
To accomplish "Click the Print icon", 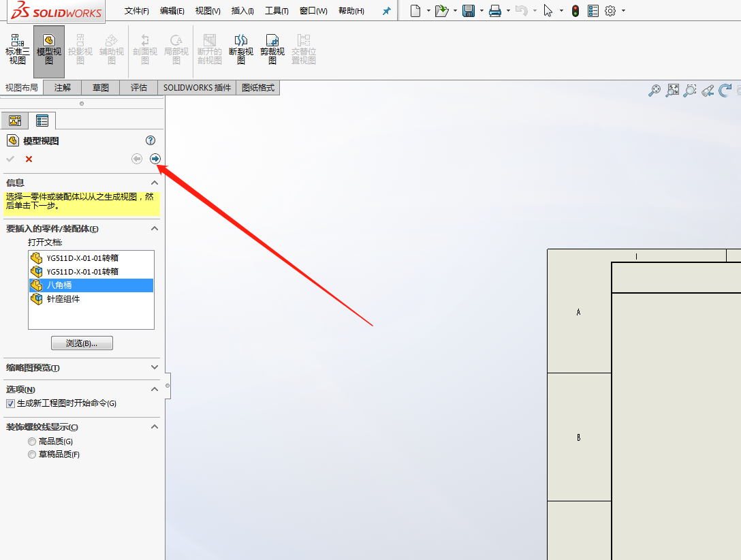I will point(494,10).
